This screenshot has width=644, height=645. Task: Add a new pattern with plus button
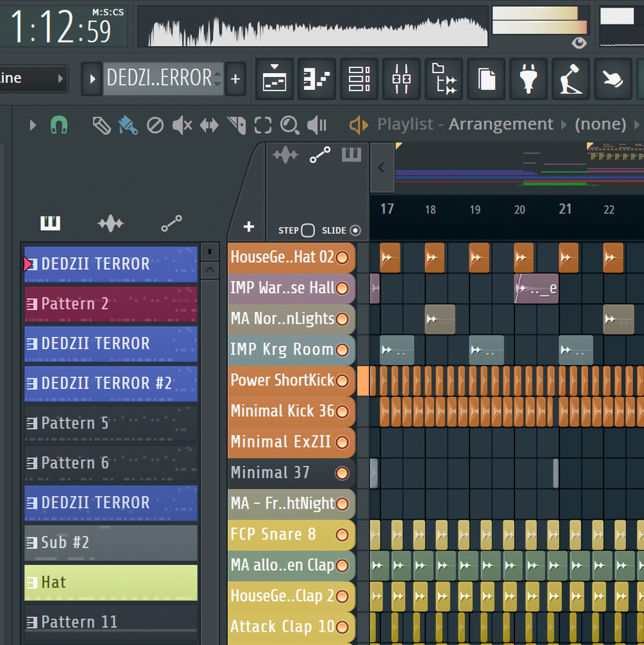point(235,79)
